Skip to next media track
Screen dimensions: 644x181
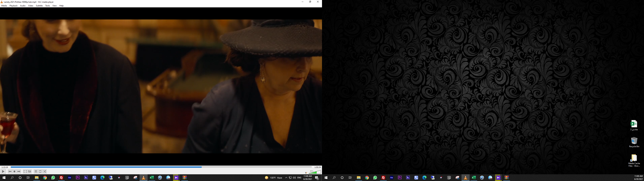click(19, 171)
